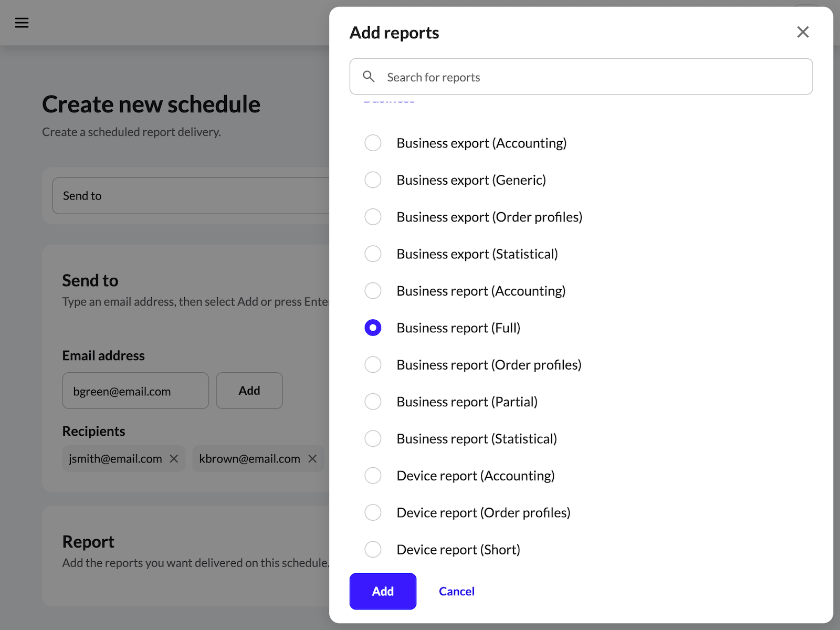Select Business export (Order profiles) radio

373,217
